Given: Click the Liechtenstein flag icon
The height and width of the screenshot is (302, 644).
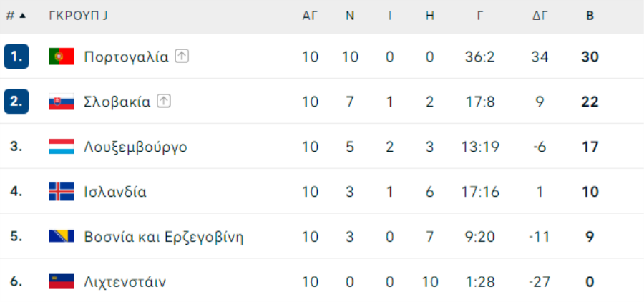Looking at the screenshot, I should pos(62,281).
